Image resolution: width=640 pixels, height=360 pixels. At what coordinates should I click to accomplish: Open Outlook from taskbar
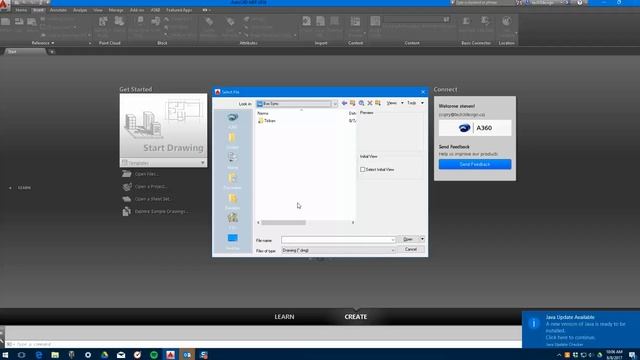[x=187, y=355]
